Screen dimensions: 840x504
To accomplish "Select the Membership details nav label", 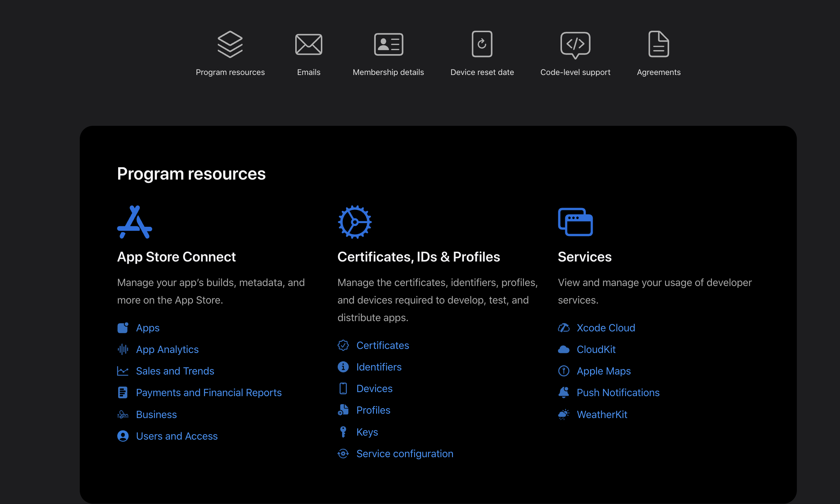I will 388,72.
